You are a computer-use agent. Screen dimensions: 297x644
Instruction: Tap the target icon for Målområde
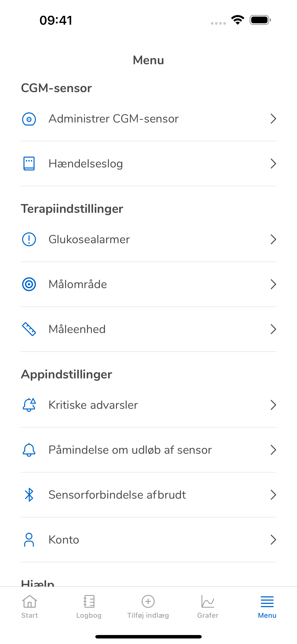pyautogui.click(x=29, y=284)
